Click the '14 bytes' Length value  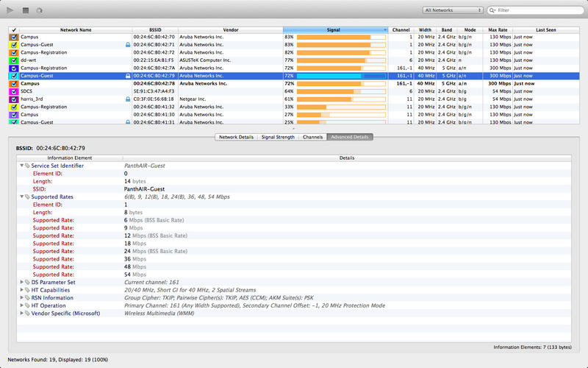click(x=135, y=181)
